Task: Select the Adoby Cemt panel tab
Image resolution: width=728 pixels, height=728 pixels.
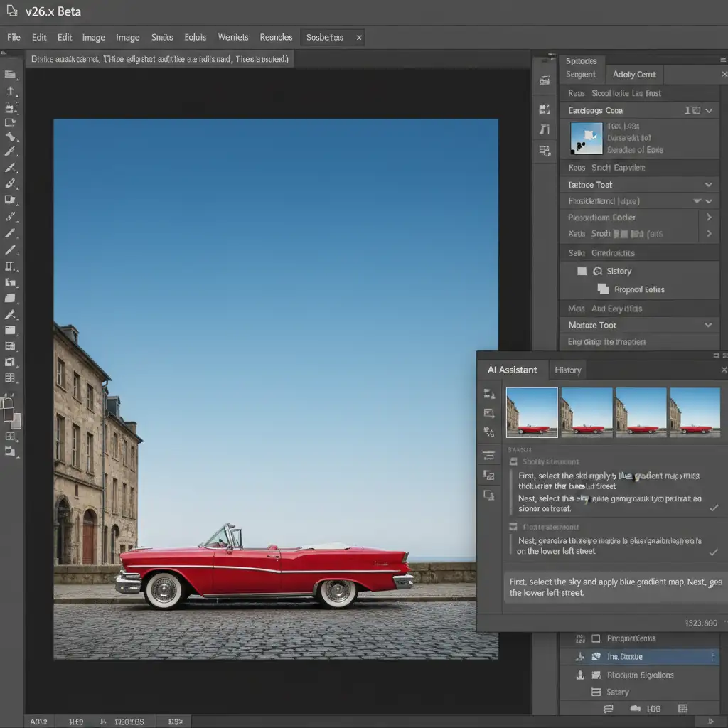Action: 634,75
